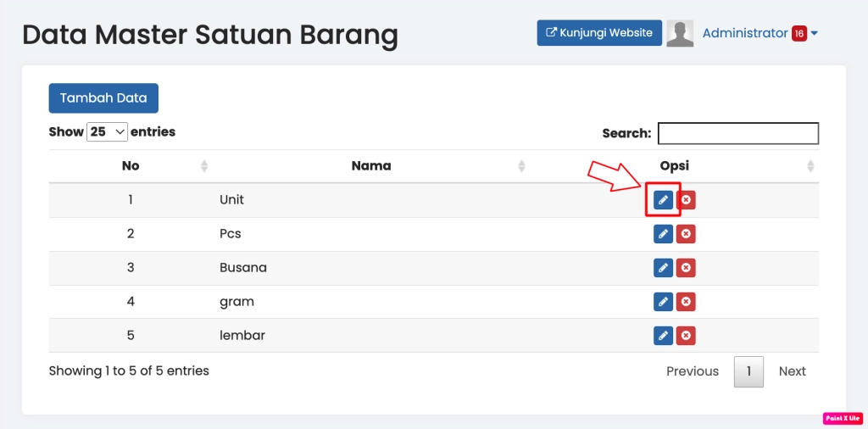The image size is (868, 429).
Task: Sort table by No column
Action: 131,166
